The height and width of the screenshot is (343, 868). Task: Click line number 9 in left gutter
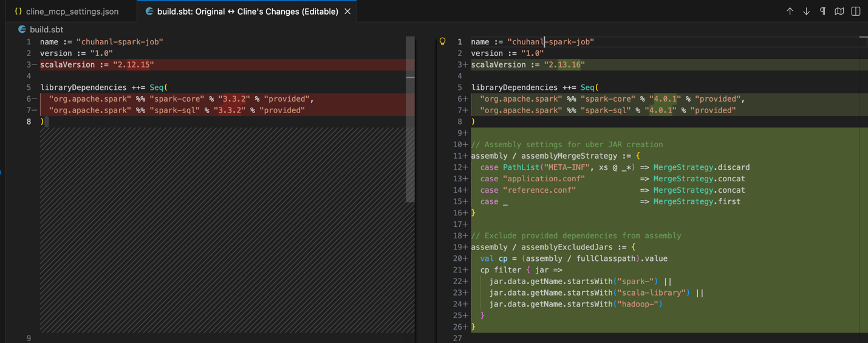tap(29, 338)
